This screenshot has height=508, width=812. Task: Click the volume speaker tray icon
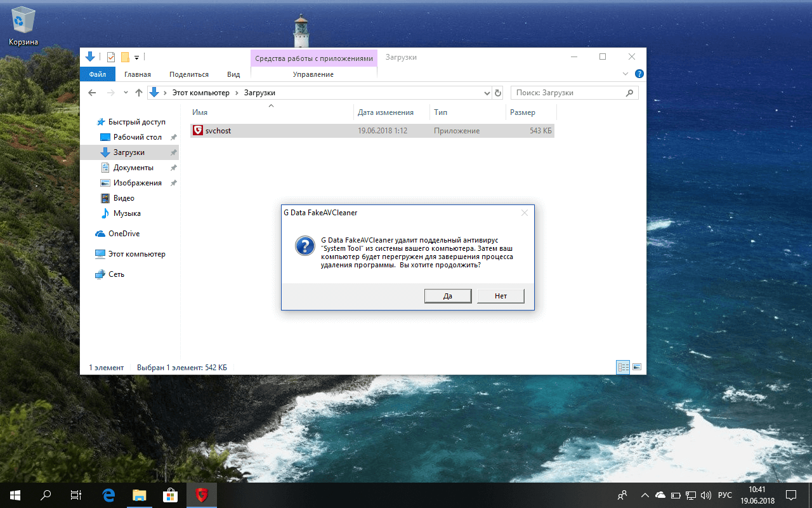706,495
